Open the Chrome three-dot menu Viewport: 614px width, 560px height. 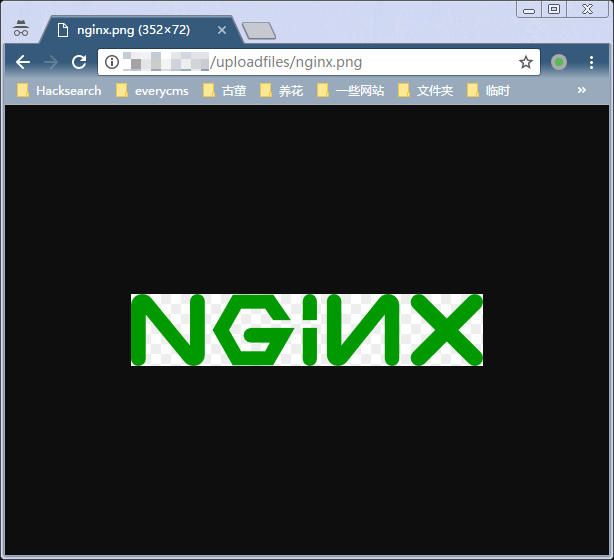pos(591,62)
